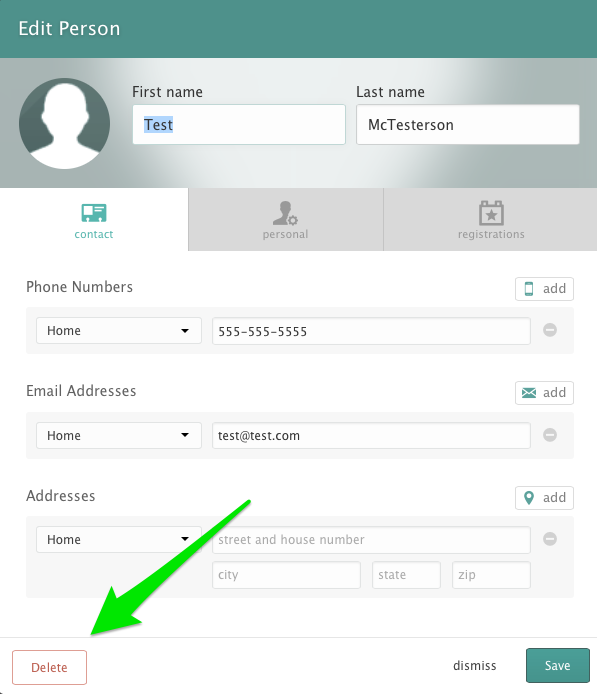597x694 pixels.
Task: Dismiss the Edit Person dialog
Action: click(474, 666)
